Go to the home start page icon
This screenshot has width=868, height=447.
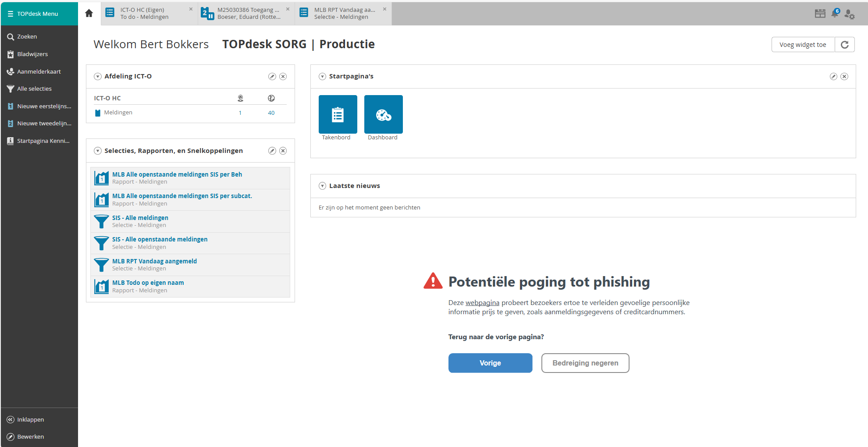89,13
